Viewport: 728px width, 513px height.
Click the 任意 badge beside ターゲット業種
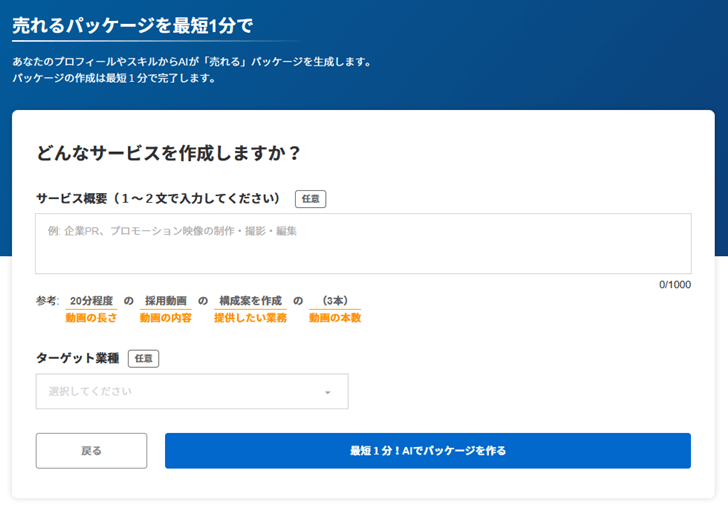pyautogui.click(x=143, y=358)
